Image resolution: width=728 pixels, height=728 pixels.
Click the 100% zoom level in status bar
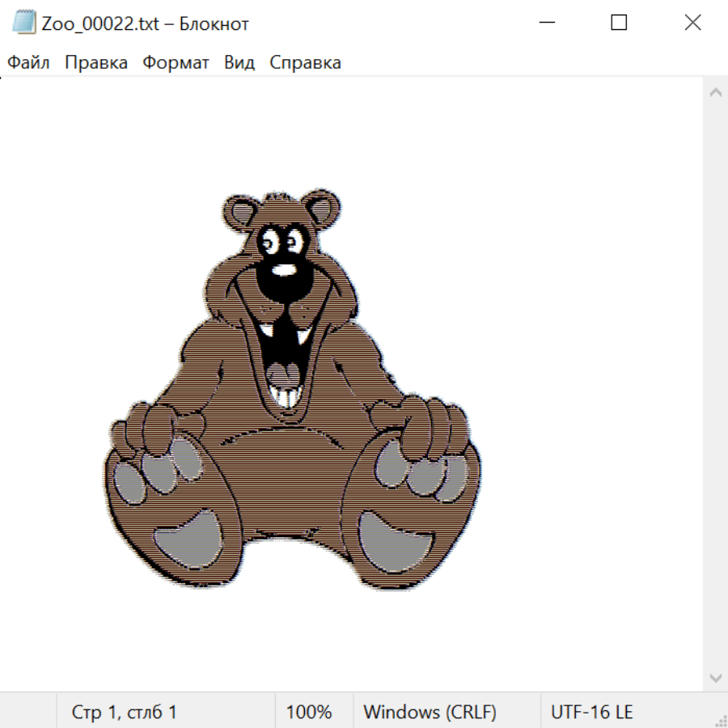(x=309, y=712)
